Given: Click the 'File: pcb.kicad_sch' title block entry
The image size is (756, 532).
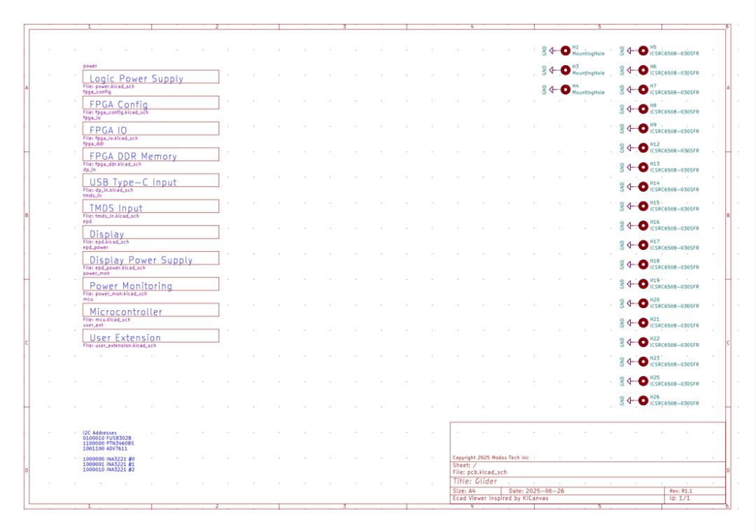Looking at the screenshot, I should [479, 472].
